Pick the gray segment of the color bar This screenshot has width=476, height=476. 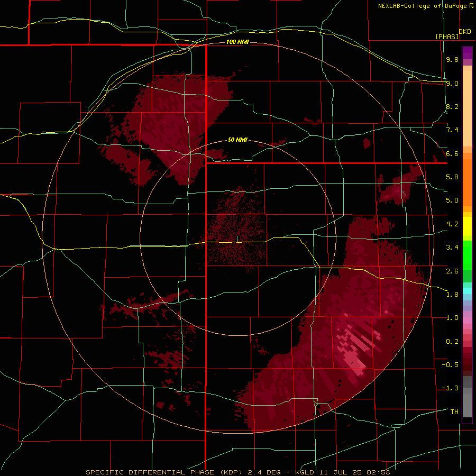tap(467, 398)
